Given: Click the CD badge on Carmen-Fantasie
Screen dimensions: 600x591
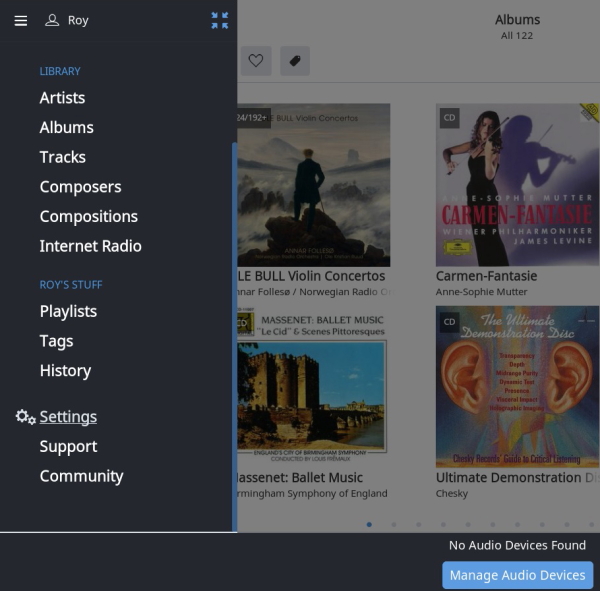Looking at the screenshot, I should pos(449,118).
